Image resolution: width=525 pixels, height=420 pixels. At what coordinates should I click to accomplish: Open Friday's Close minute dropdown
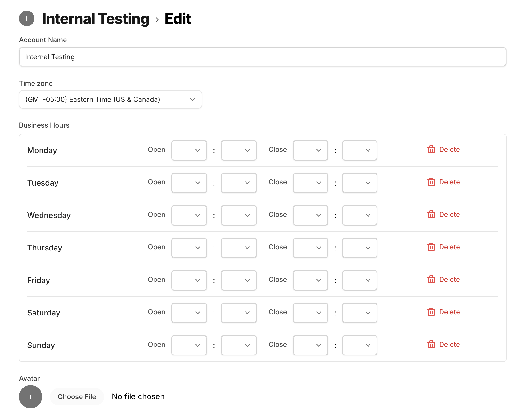[x=359, y=280]
